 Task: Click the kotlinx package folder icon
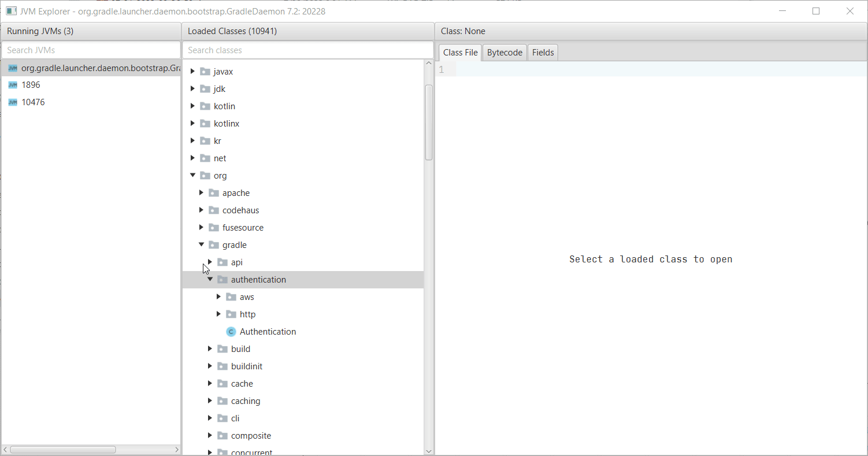[205, 124]
